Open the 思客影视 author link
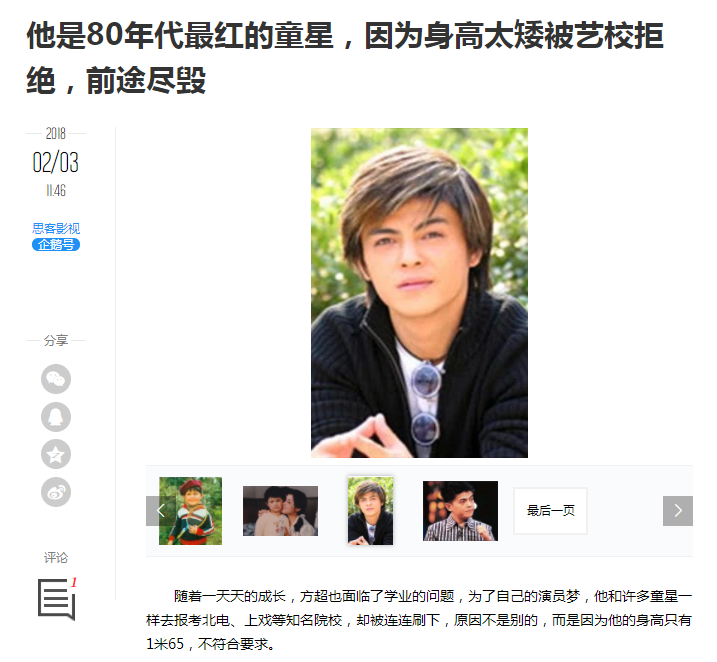 pos(56,228)
